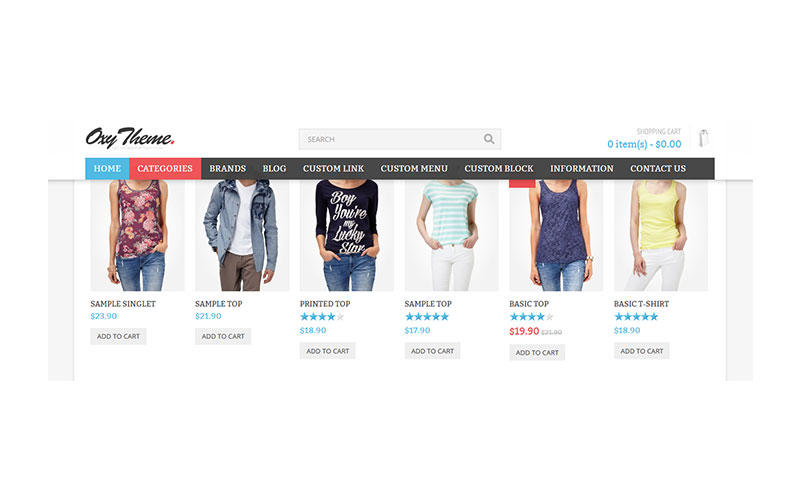
Task: Expand the Custom Block navigation item
Action: click(x=498, y=168)
